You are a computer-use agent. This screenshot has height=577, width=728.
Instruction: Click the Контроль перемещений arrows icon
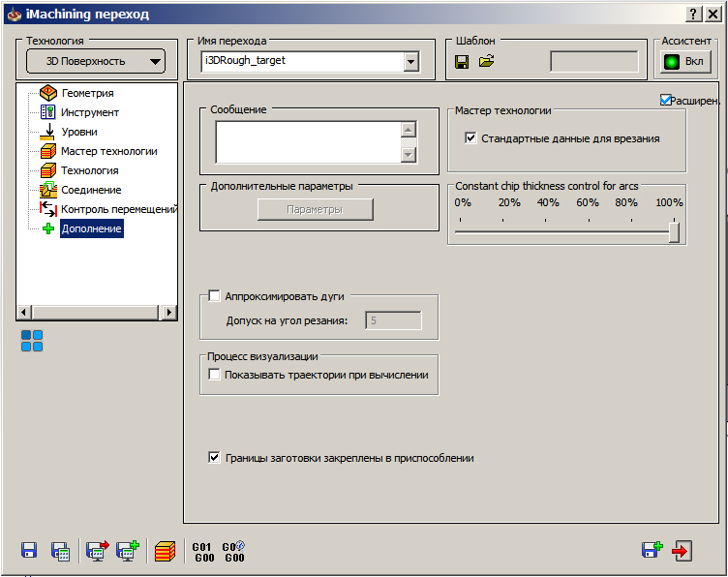(48, 209)
